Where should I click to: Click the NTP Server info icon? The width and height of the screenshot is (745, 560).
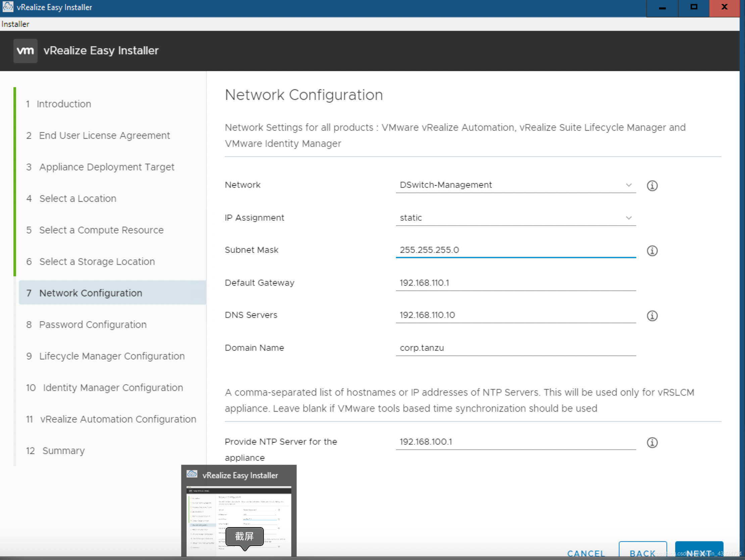652,442
